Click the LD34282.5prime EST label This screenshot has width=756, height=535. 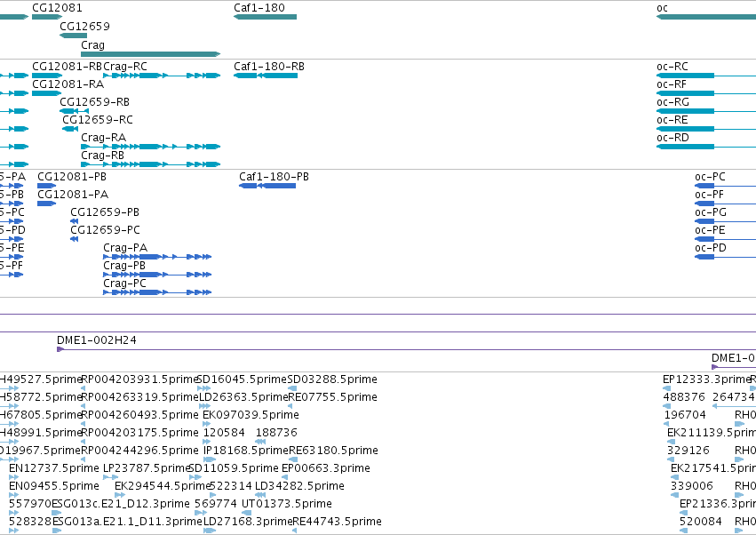(x=300, y=486)
